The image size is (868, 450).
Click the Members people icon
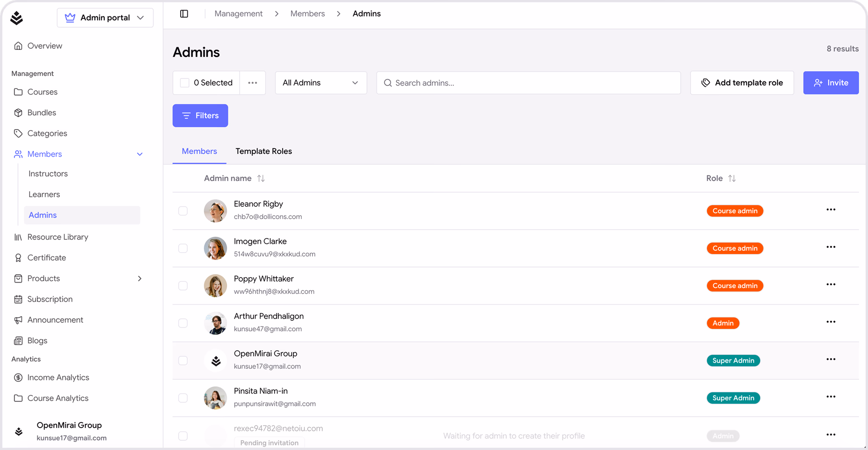point(18,154)
